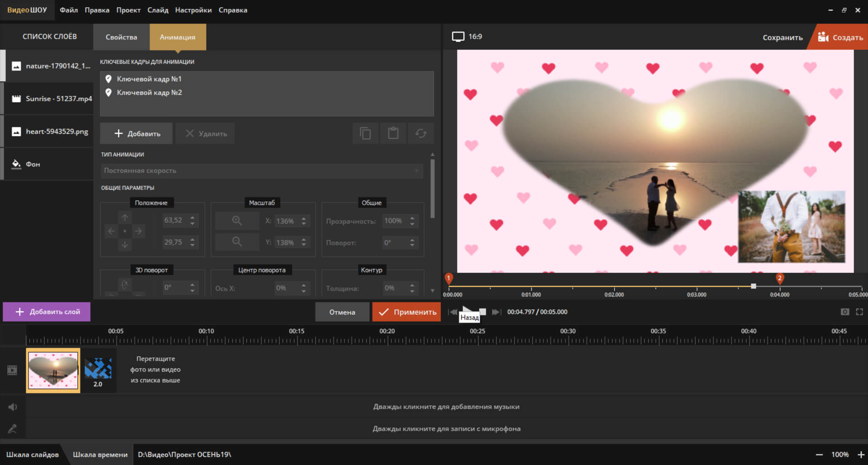
Task: Copy keyframe settings with the copy icon
Action: coord(365,133)
